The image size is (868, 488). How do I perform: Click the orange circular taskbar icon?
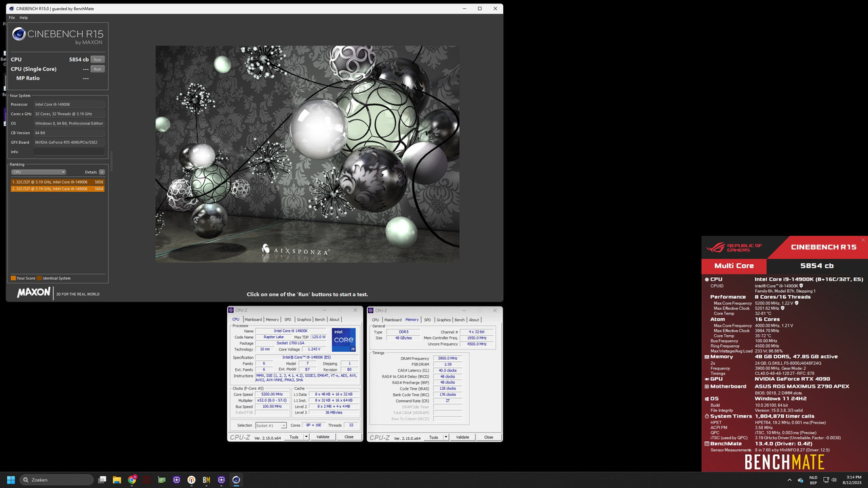[x=191, y=480]
